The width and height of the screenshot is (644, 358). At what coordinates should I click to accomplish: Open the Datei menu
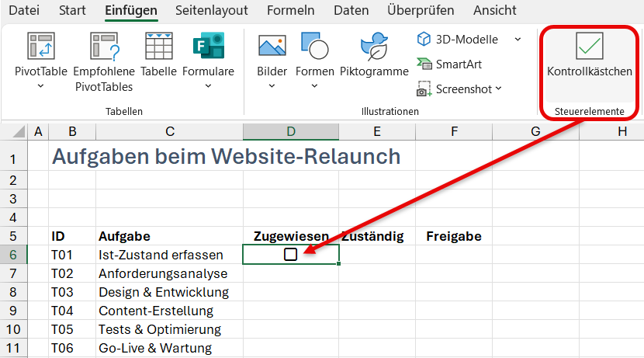point(23,11)
